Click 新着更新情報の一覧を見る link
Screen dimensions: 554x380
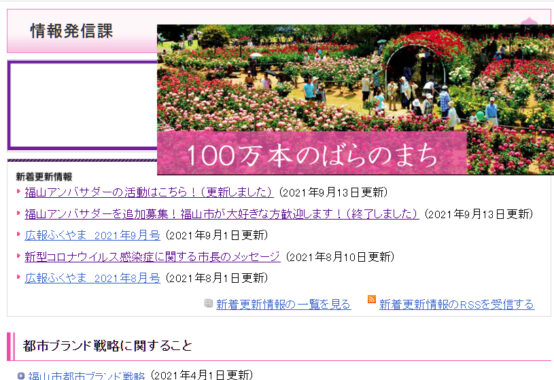[x=283, y=304]
